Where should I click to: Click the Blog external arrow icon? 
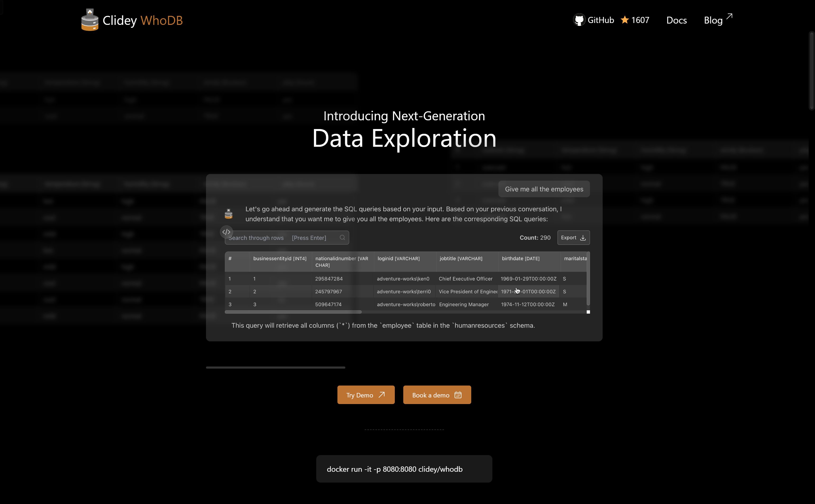tap(729, 16)
